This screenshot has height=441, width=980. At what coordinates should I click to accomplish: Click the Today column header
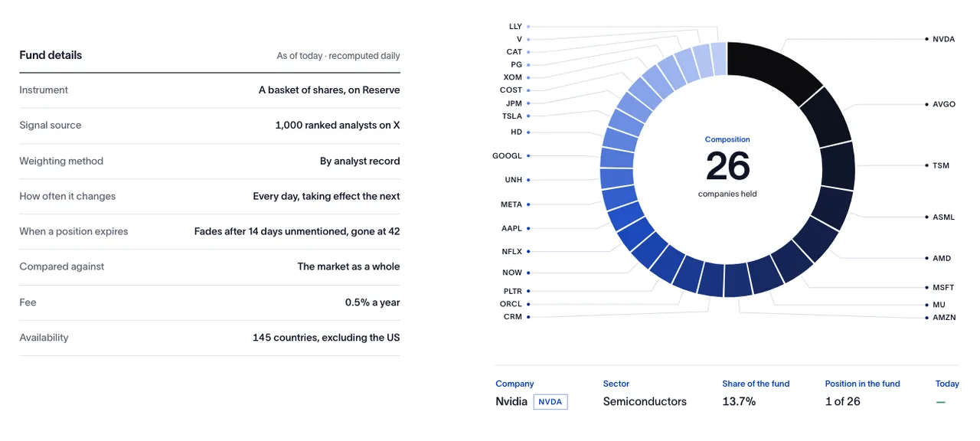[947, 384]
